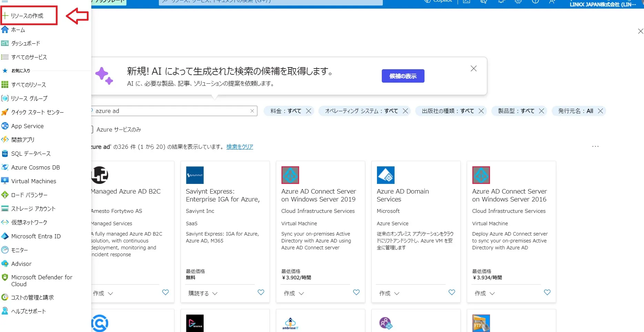Remove the 製品型 filter

coord(541,111)
